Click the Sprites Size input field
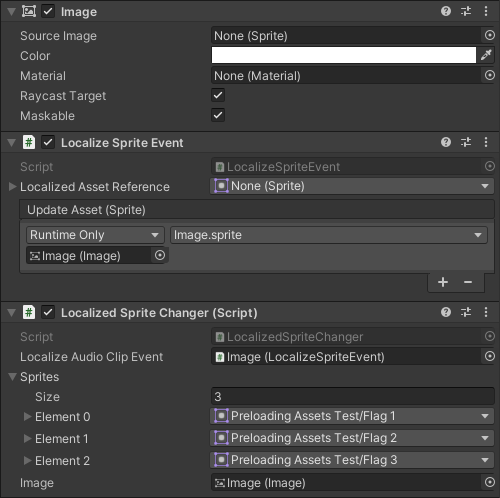This screenshot has height=498, width=500. coord(353,397)
